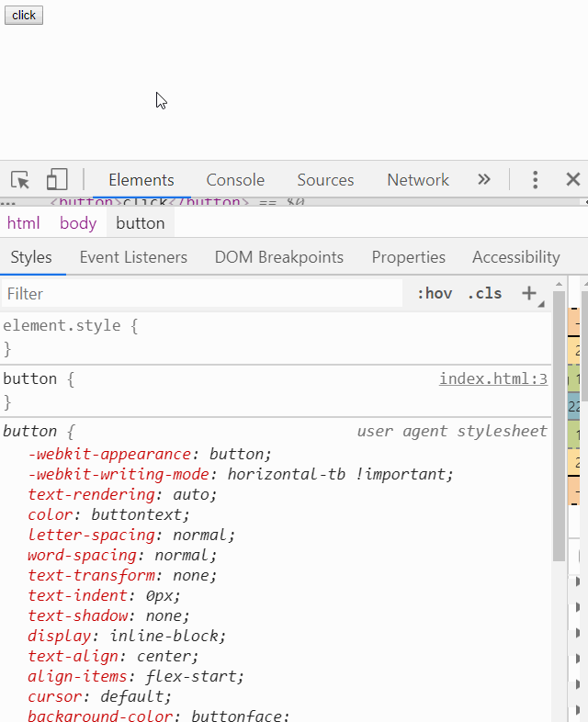Click the color: buttontext declaration
The image size is (588, 722).
tap(108, 514)
